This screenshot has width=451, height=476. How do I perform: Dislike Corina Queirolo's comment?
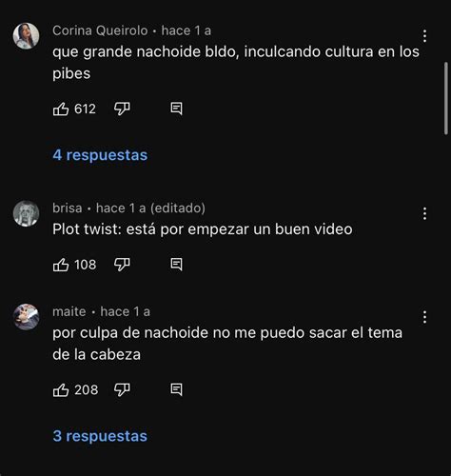click(x=122, y=109)
